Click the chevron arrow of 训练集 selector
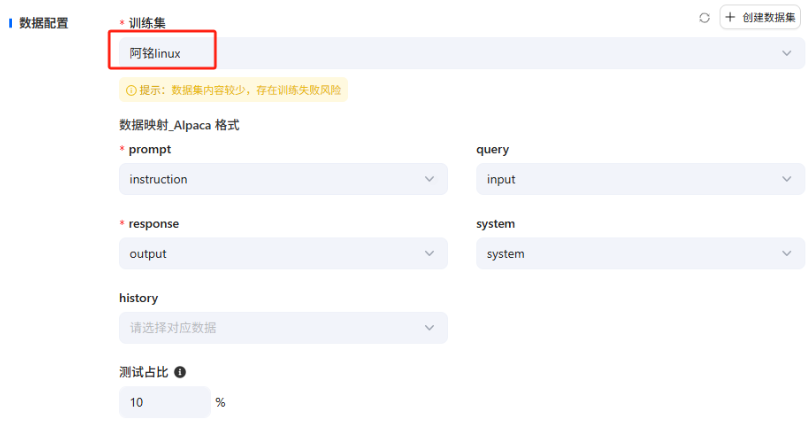 (x=787, y=53)
